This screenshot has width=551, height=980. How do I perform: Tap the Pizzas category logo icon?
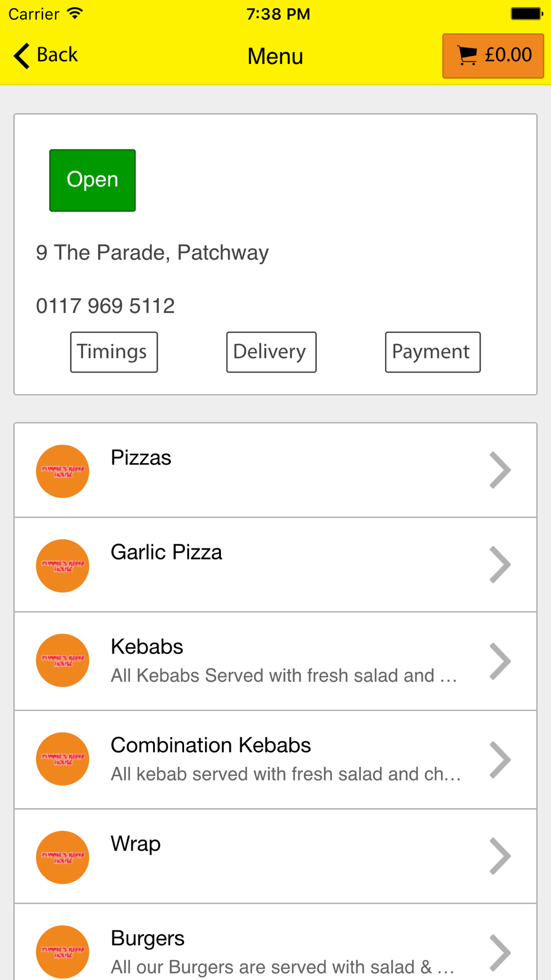click(63, 471)
